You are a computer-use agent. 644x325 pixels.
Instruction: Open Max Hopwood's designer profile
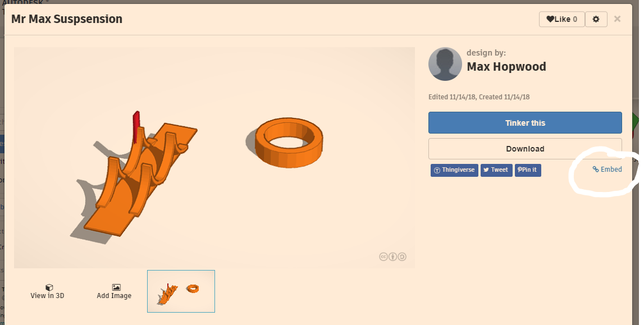click(506, 66)
